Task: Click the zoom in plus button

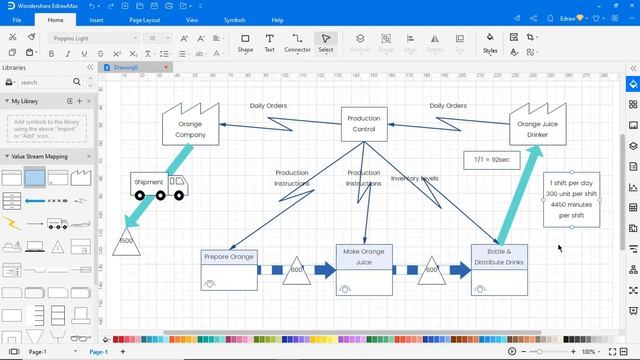Action: pyautogui.click(x=573, y=351)
